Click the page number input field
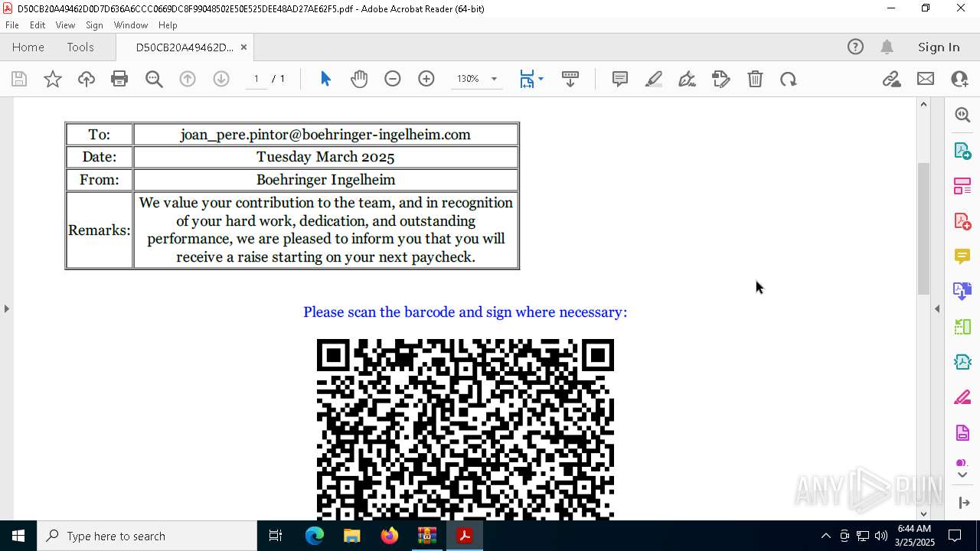The image size is (980, 551). click(x=256, y=79)
